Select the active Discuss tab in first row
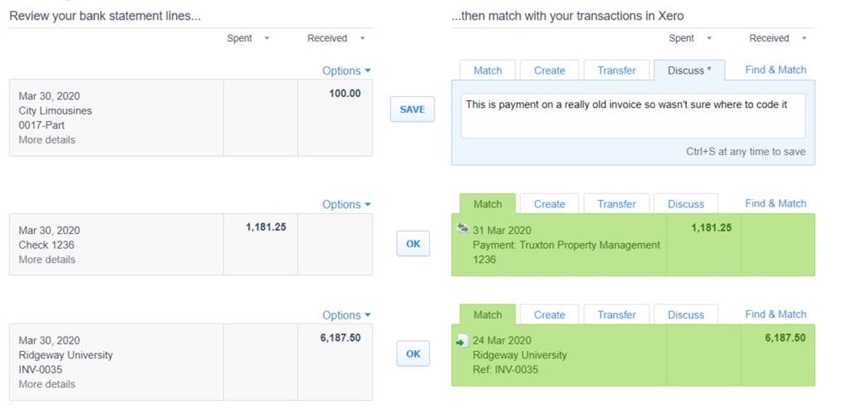The height and width of the screenshot is (414, 850). click(x=688, y=70)
